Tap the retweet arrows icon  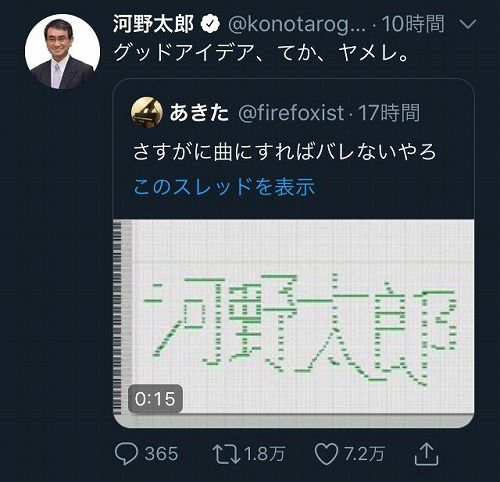pyautogui.click(x=227, y=454)
